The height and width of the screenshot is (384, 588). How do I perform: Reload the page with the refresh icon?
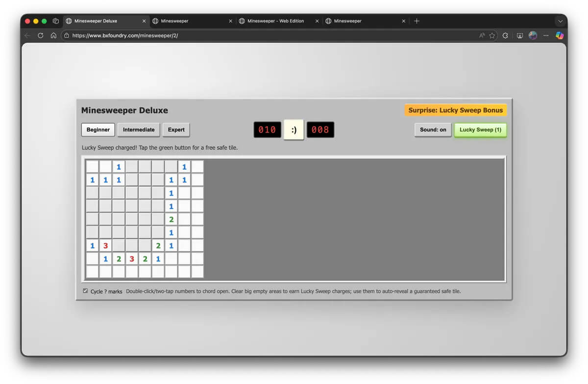point(41,35)
